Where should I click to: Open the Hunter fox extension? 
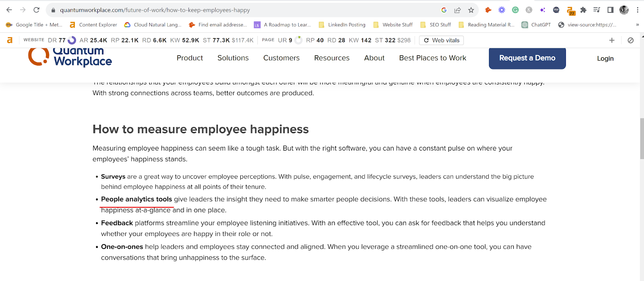point(488,10)
